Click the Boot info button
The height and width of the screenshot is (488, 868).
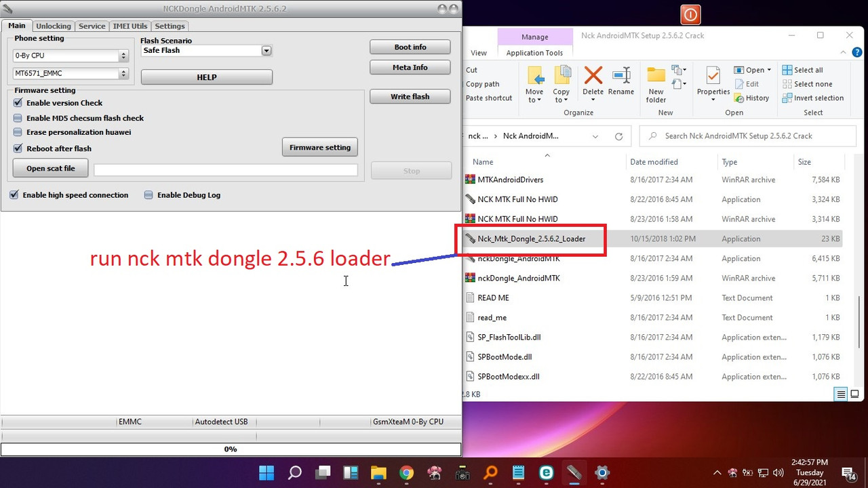coord(410,47)
